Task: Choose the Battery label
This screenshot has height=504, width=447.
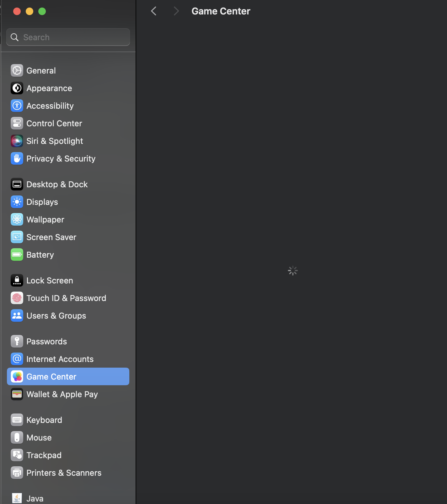Action: [x=40, y=255]
